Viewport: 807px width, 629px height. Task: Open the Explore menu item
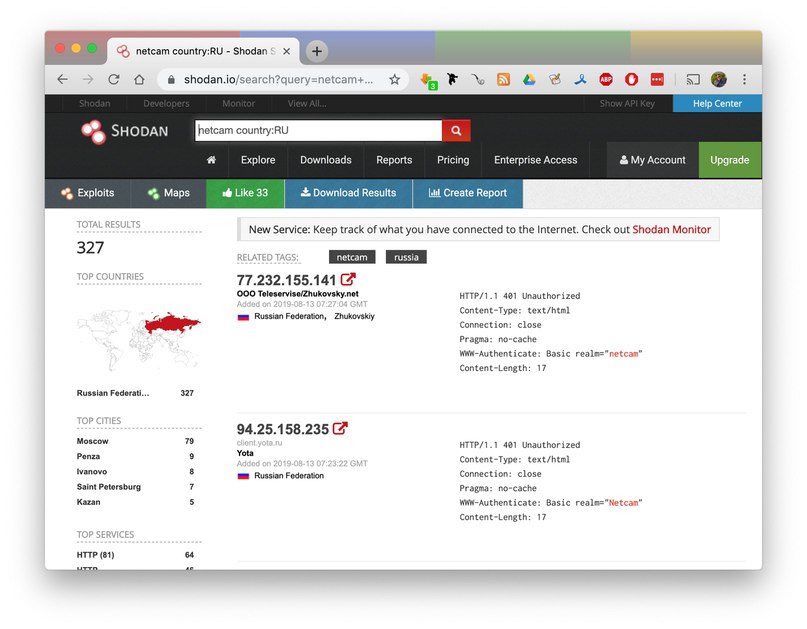(x=258, y=160)
